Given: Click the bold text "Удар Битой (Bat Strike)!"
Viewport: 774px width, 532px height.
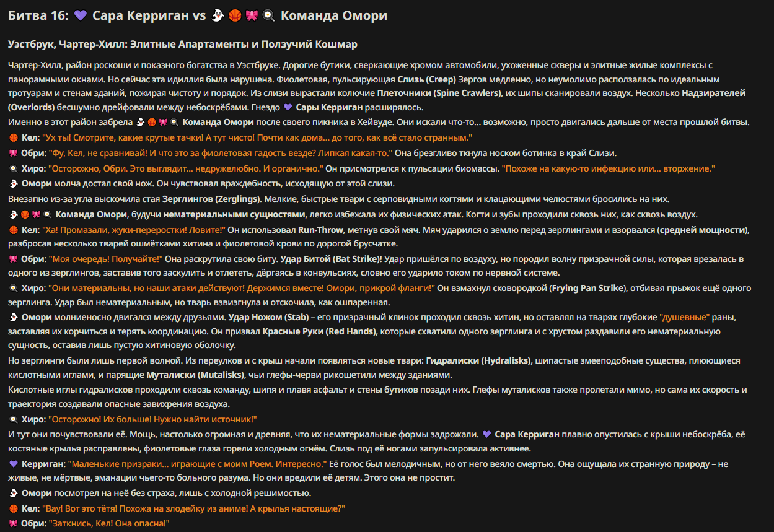Looking at the screenshot, I should [332, 259].
